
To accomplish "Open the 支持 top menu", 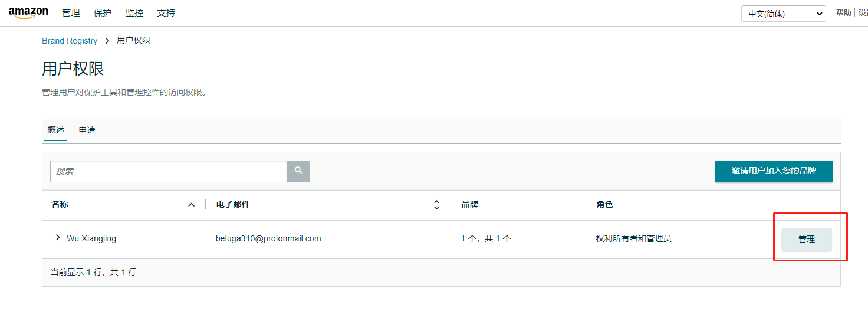I will (166, 13).
